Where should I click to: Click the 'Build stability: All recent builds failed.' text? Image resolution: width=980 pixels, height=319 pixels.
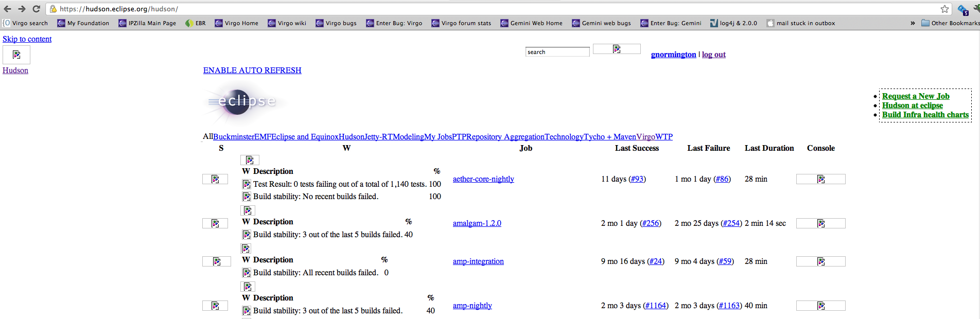click(316, 273)
